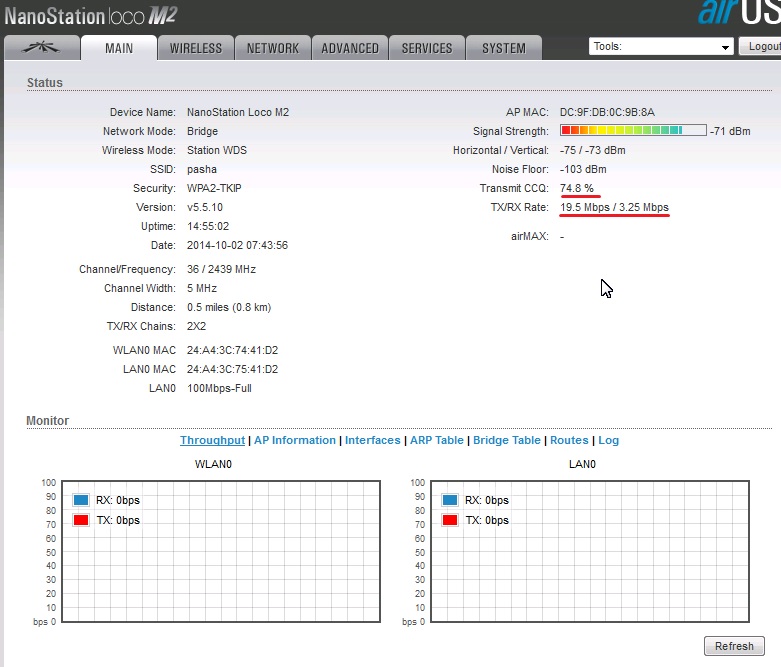This screenshot has width=781, height=667.
Task: Select the Noise Floor value -103 dBm
Action: [x=583, y=169]
